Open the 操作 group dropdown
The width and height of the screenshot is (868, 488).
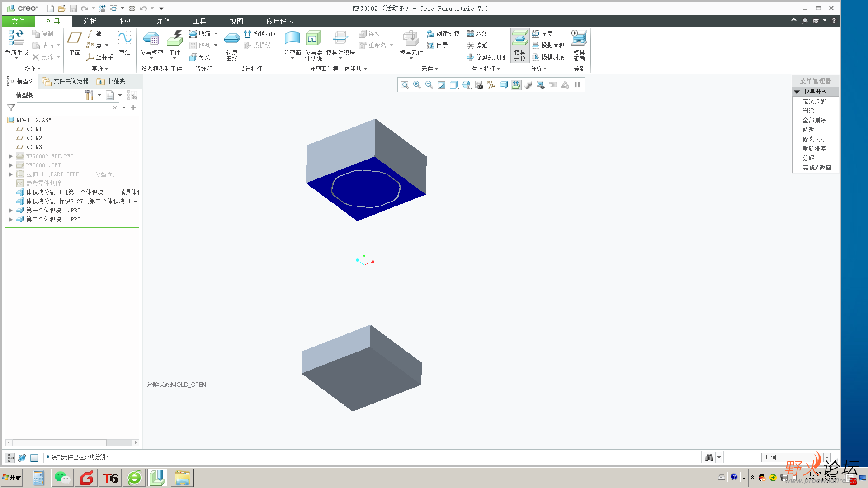click(33, 69)
